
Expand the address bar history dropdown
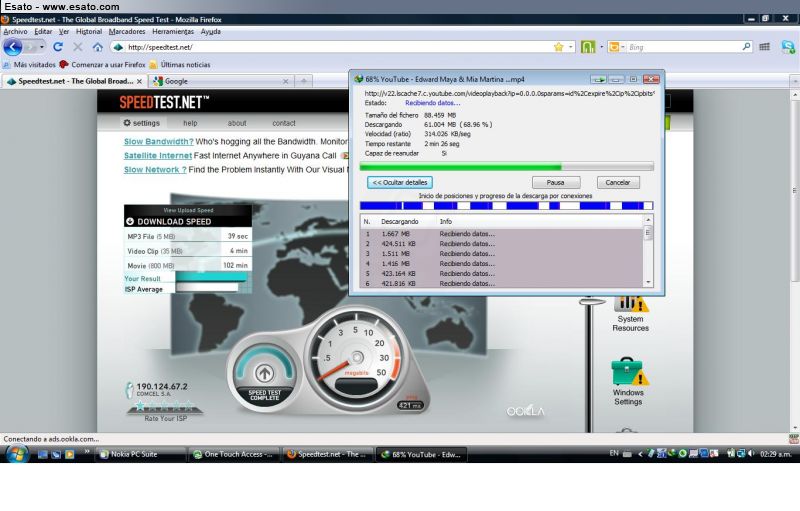click(570, 47)
